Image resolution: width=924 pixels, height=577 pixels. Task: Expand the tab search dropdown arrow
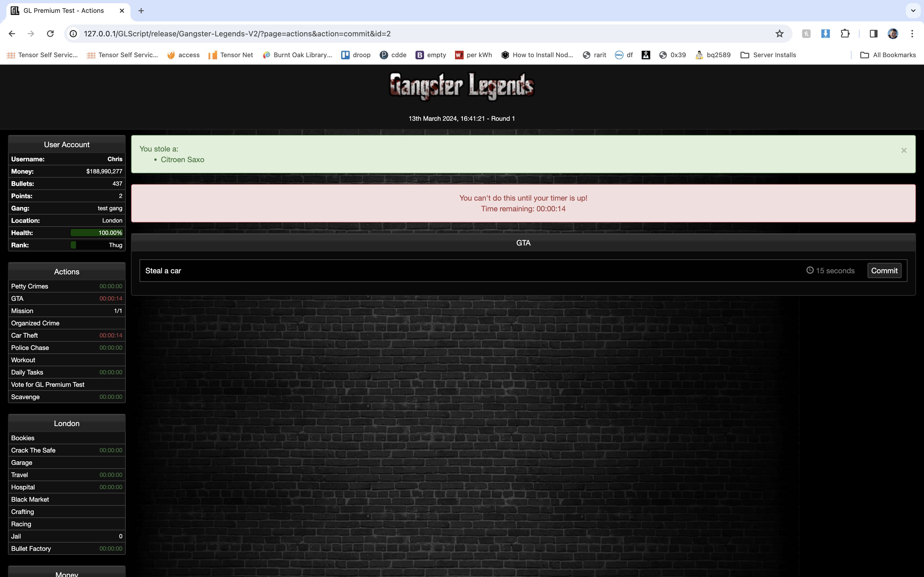[x=913, y=11]
